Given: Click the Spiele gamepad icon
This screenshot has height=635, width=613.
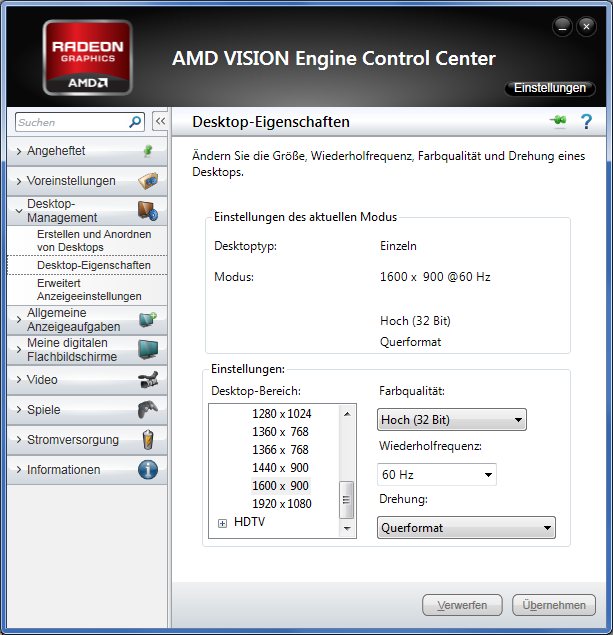Looking at the screenshot, I should (147, 410).
